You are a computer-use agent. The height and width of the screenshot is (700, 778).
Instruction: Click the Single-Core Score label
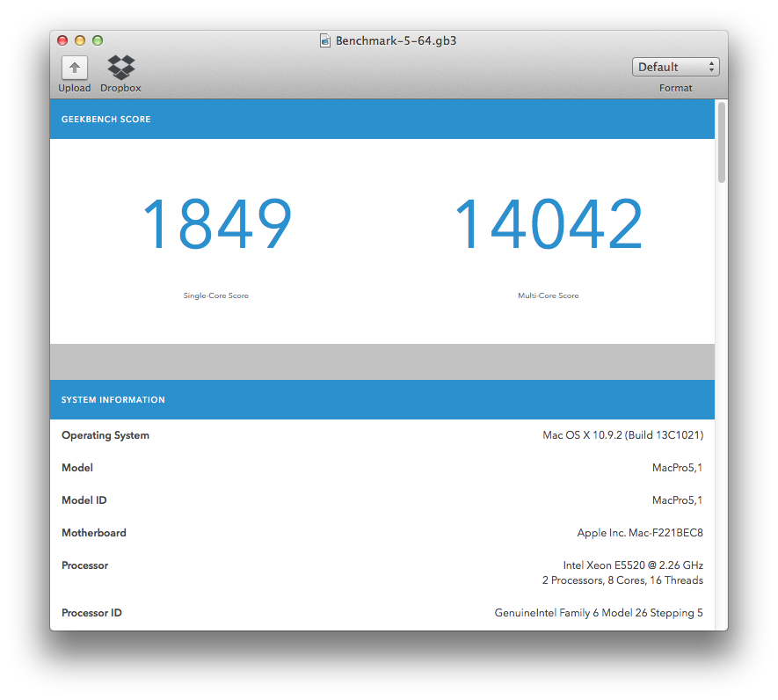coord(216,295)
